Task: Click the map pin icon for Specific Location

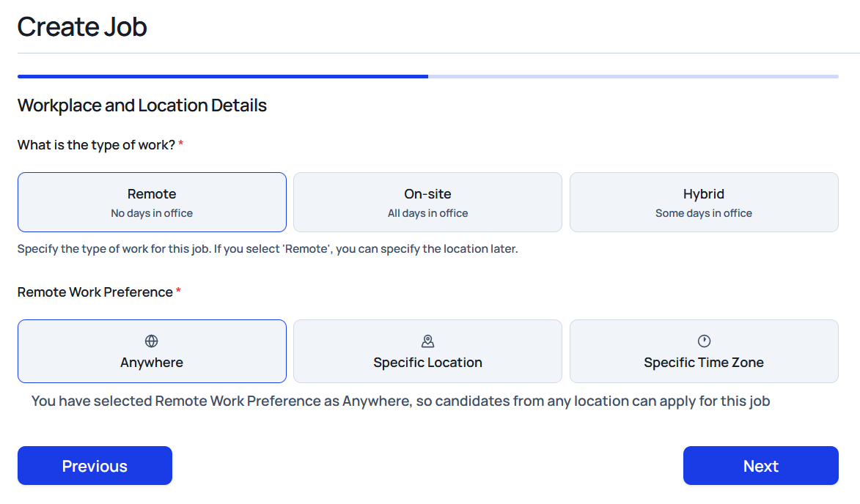Action: (x=427, y=341)
